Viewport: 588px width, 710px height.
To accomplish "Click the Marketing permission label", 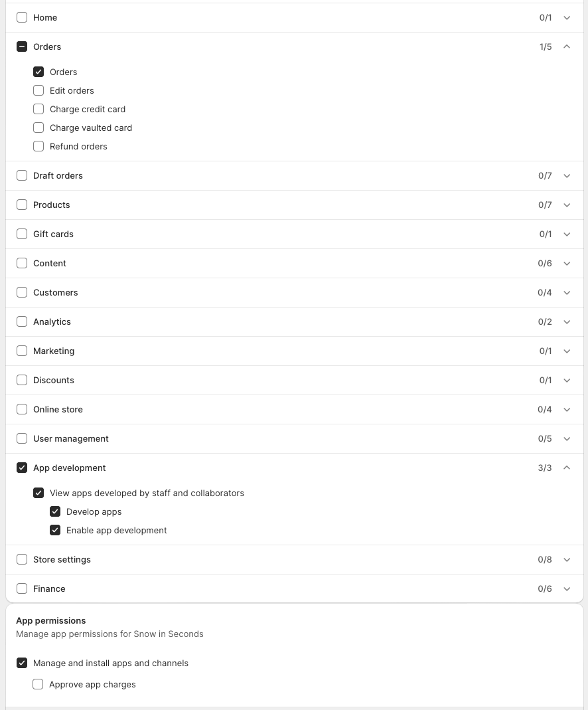I will [54, 351].
